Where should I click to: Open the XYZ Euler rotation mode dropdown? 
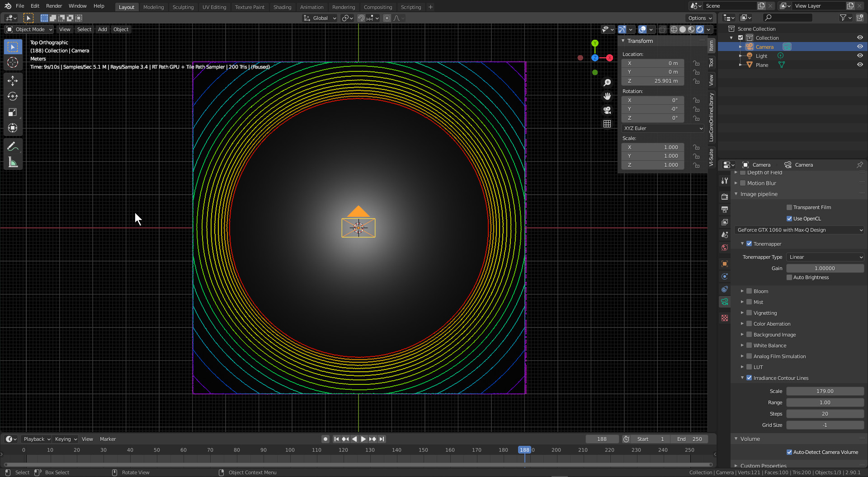pyautogui.click(x=663, y=128)
